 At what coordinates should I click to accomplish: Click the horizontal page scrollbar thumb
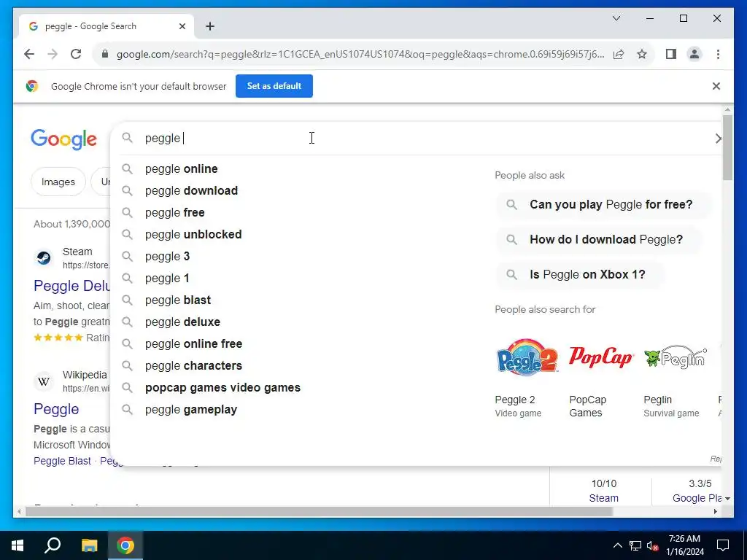coord(319,512)
